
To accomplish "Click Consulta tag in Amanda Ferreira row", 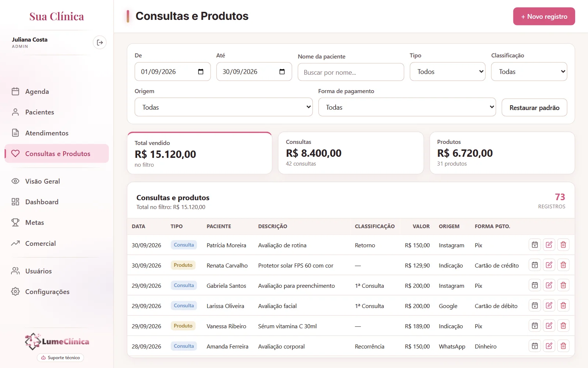I will (184, 346).
